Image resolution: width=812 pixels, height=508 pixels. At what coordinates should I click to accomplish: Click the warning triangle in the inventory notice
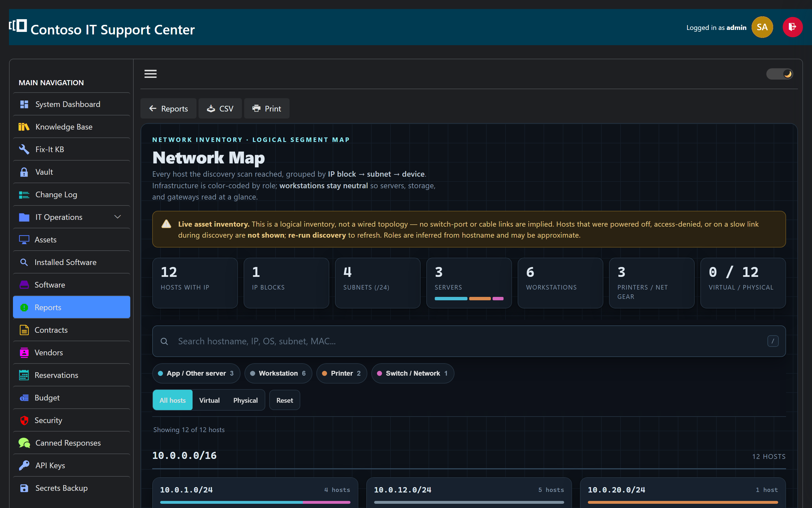click(x=166, y=224)
